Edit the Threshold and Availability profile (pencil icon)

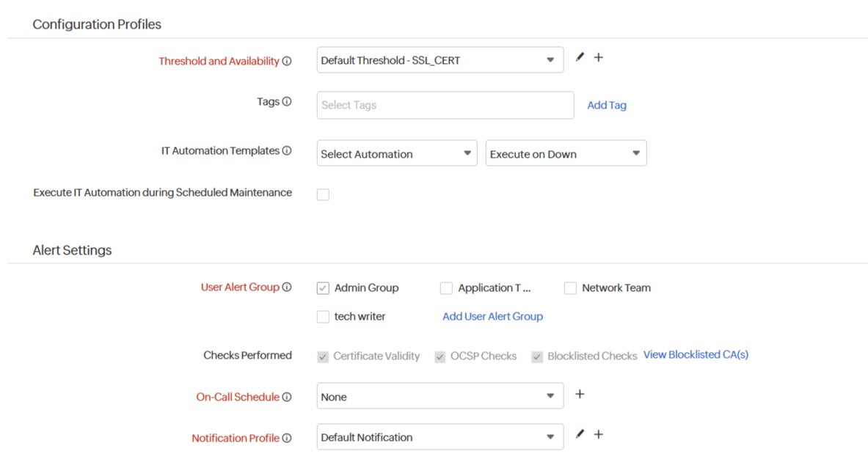pos(580,57)
